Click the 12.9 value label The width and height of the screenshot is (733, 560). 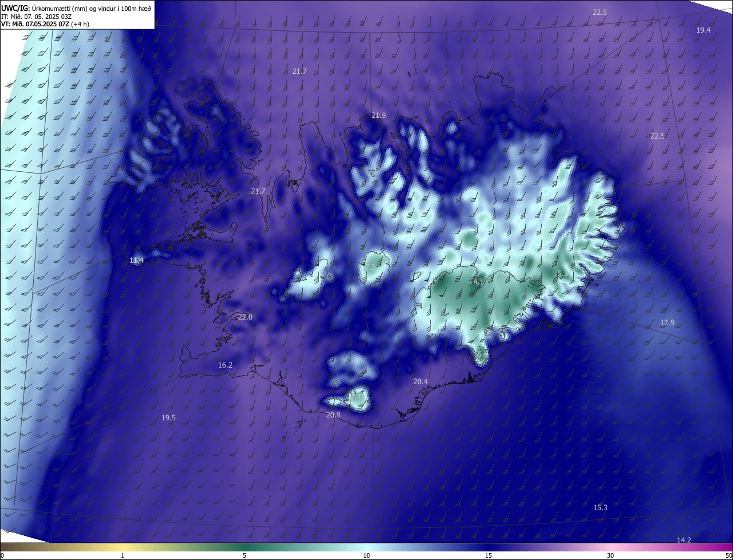pyautogui.click(x=667, y=322)
